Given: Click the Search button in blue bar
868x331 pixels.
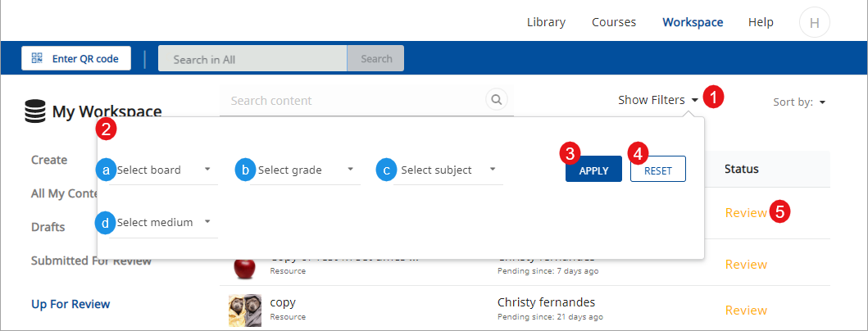Looking at the screenshot, I should click(376, 59).
